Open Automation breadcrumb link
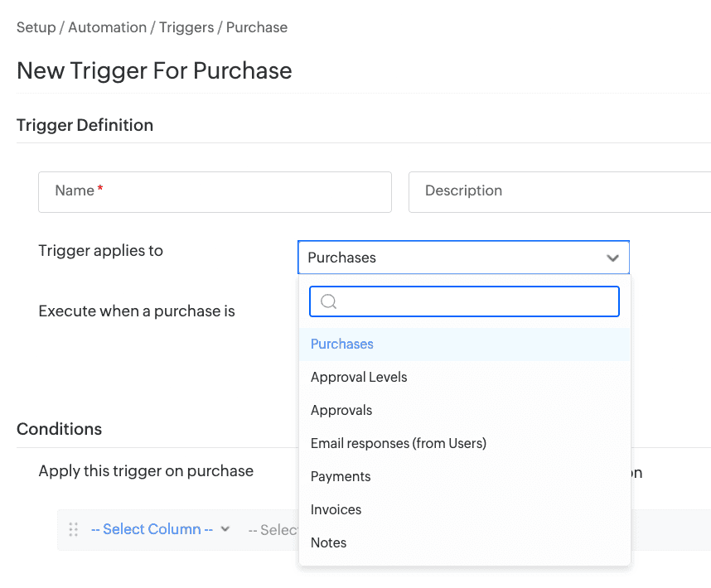Image resolution: width=711 pixels, height=588 pixels. (x=107, y=27)
